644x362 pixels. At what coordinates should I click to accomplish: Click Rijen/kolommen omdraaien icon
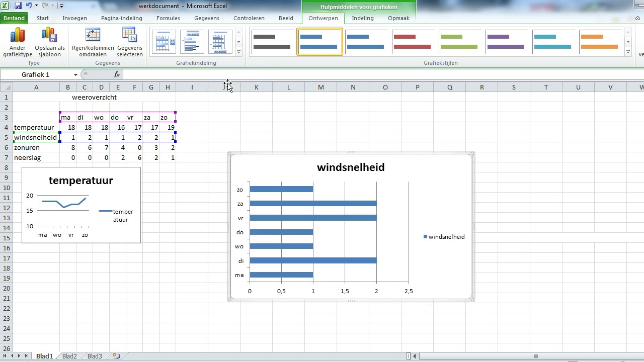pyautogui.click(x=93, y=42)
